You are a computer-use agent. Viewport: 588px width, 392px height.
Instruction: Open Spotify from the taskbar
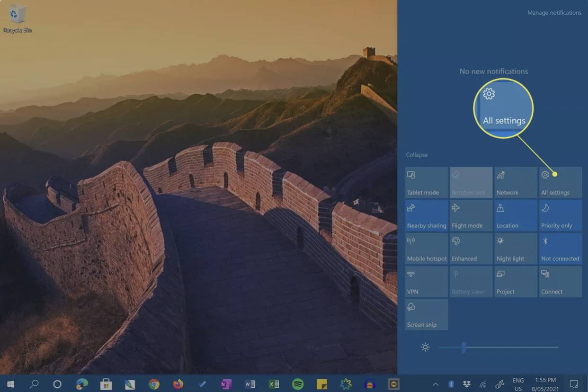pos(298,384)
